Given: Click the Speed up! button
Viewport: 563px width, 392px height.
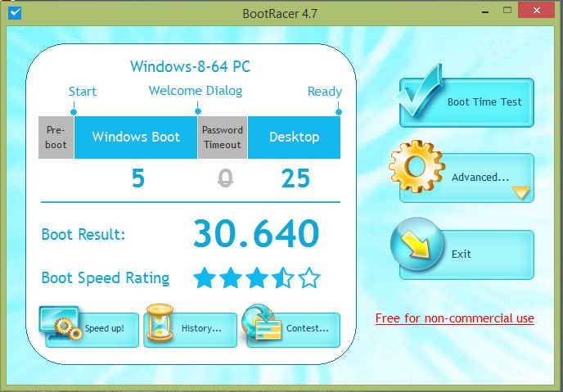Looking at the screenshot, I should pos(92,330).
